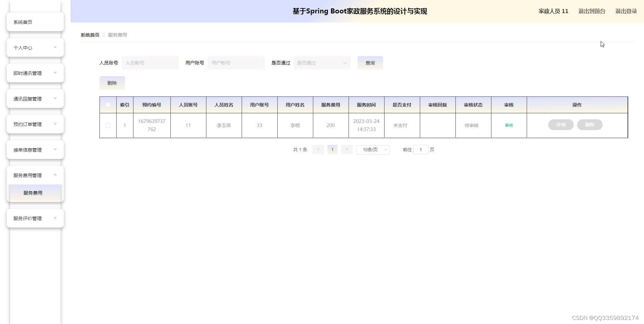Select page 1 in pagination
Viewport: 644px width, 324px height.
click(x=332, y=150)
